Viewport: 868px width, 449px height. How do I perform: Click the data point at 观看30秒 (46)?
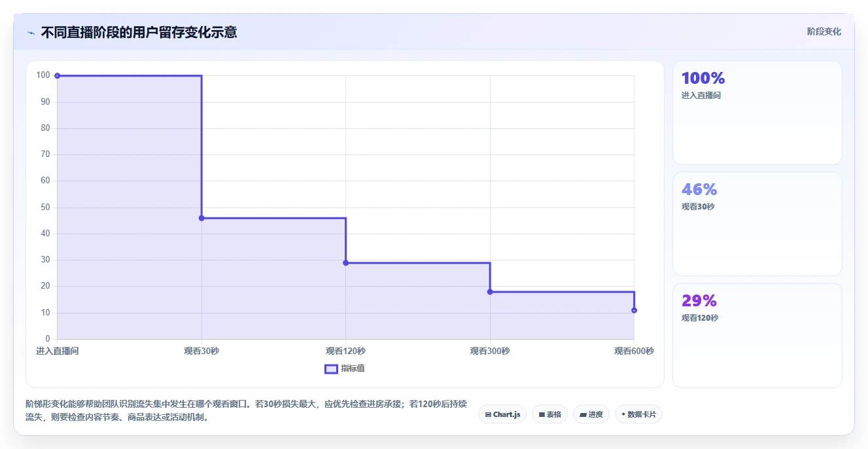(x=201, y=218)
